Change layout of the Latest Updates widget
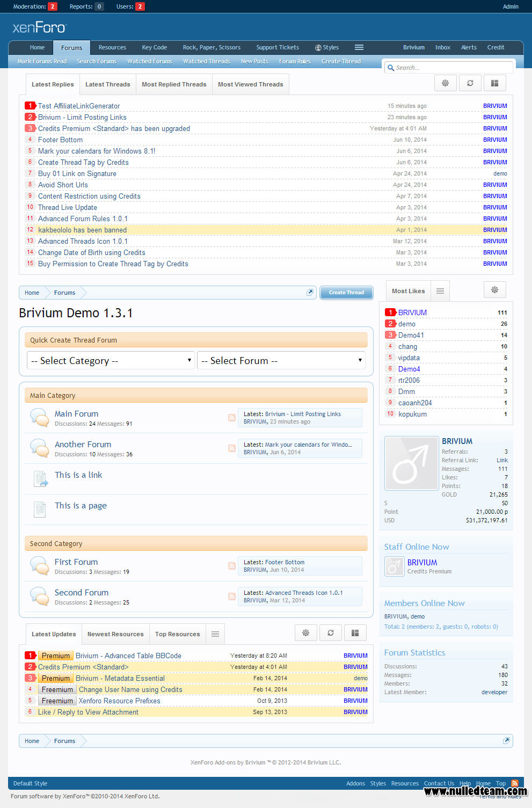Screen dimensions: 532x808 (355, 633)
